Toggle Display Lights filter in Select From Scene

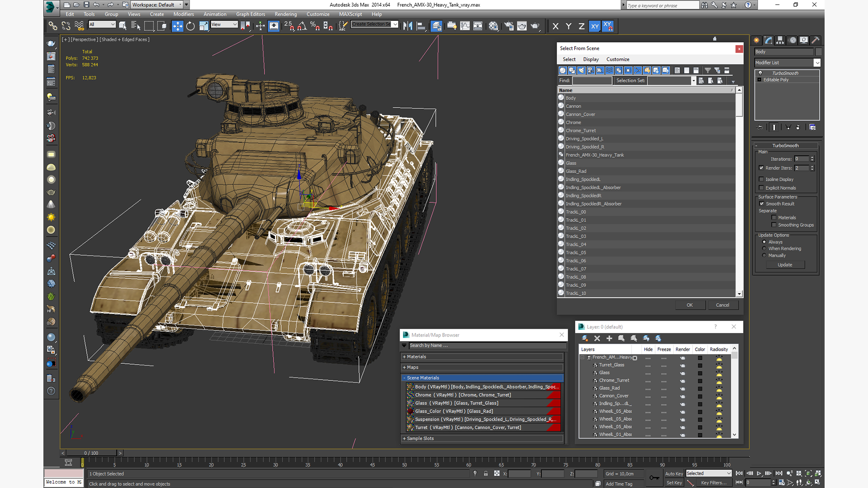pos(581,70)
